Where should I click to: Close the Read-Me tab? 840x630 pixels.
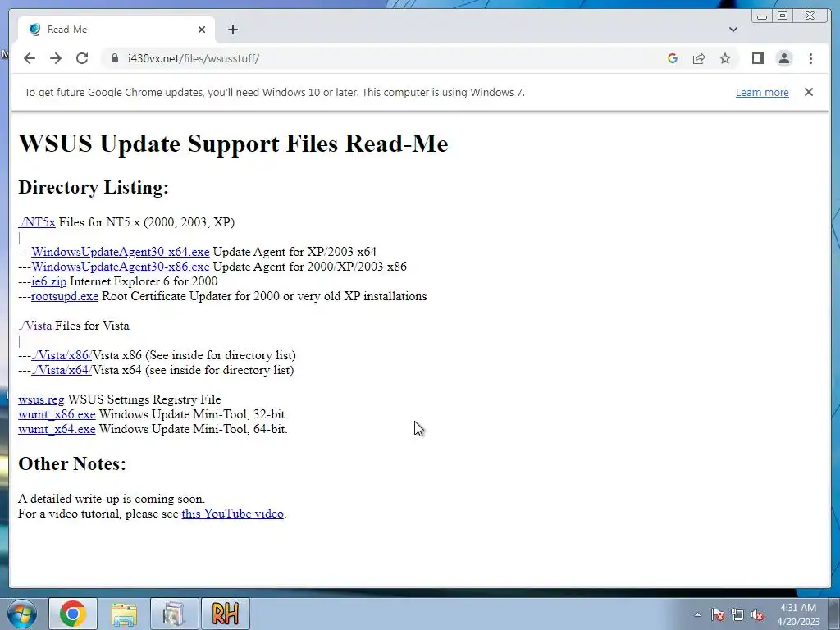pos(202,30)
